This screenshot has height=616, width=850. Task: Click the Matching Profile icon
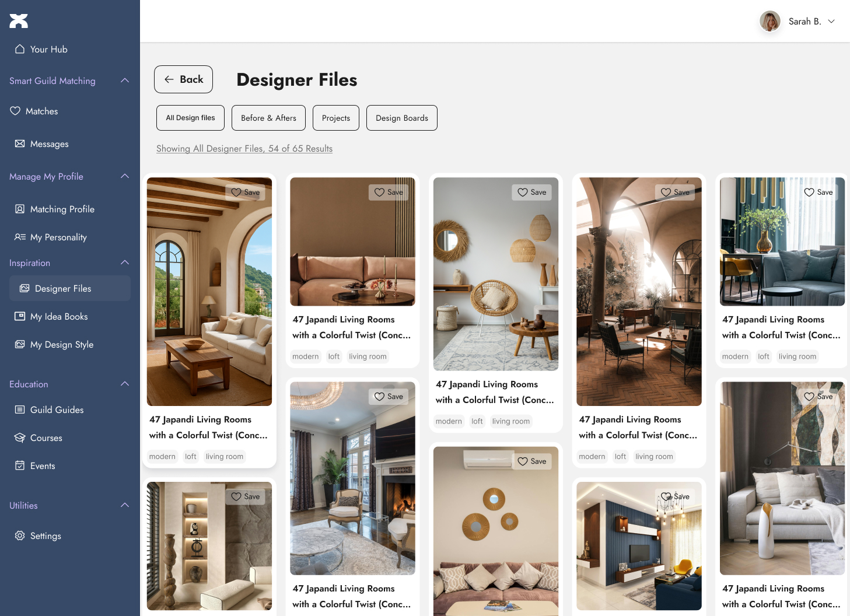point(20,209)
